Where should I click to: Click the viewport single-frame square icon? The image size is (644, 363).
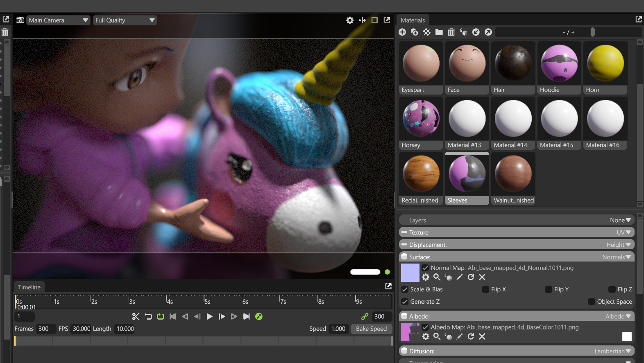point(374,20)
